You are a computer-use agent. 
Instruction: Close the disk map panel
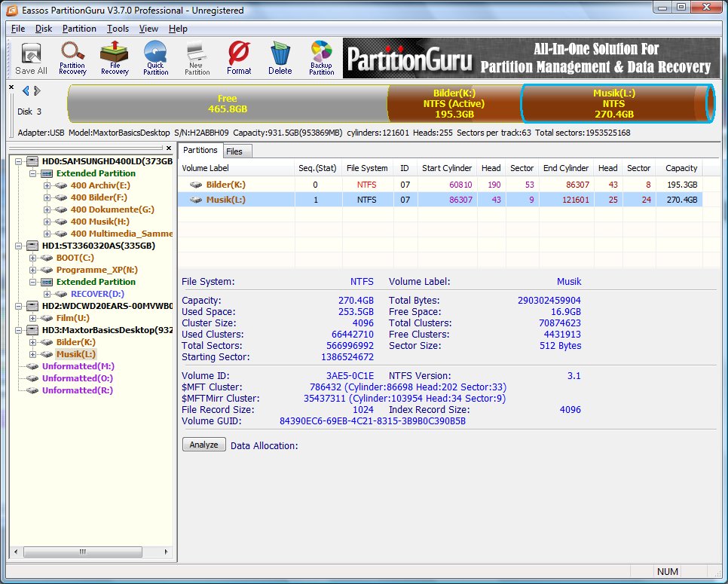pyautogui.click(x=11, y=87)
